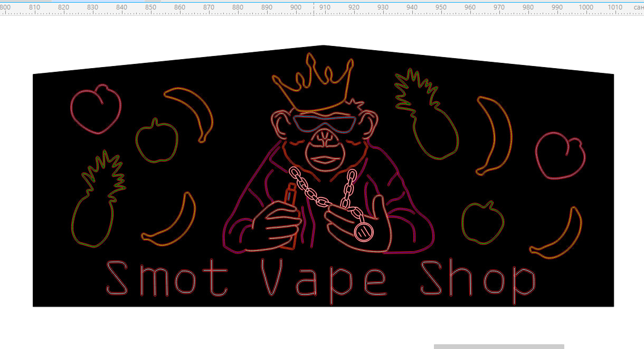The height and width of the screenshot is (349, 644).
Task: Select the crown outline above the monkey
Action: pos(312,82)
